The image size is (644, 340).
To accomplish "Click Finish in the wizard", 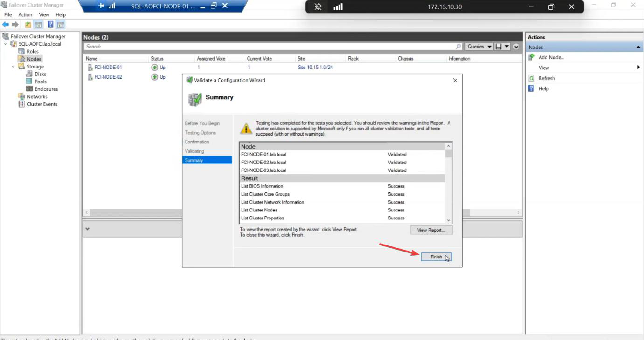I will (x=436, y=257).
